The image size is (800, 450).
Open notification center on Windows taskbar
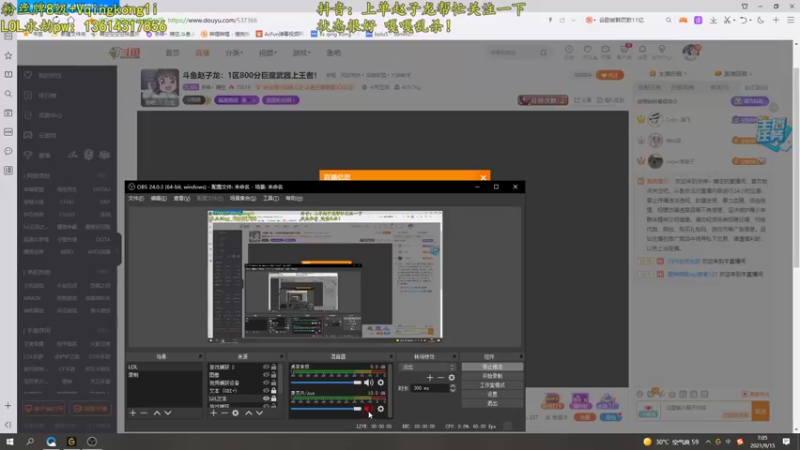click(x=786, y=441)
